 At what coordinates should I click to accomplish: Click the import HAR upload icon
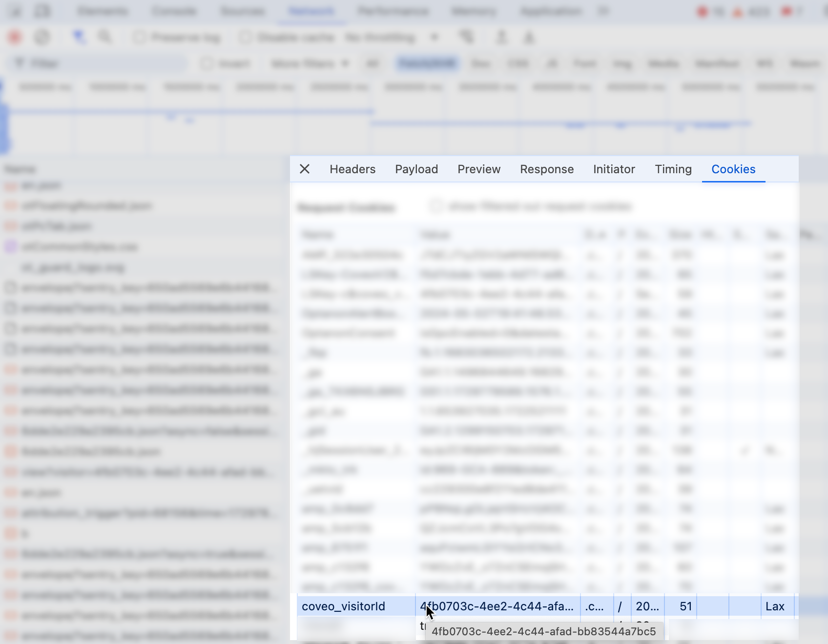point(501,37)
